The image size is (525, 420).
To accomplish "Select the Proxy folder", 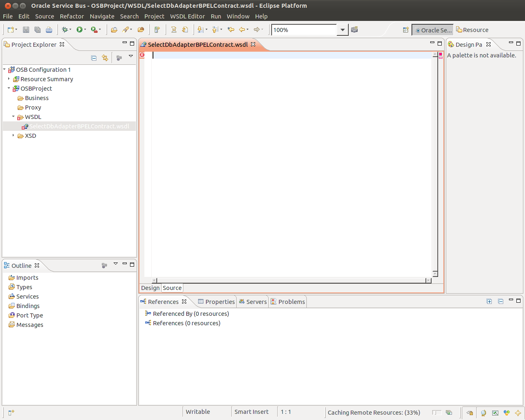I will tap(33, 107).
